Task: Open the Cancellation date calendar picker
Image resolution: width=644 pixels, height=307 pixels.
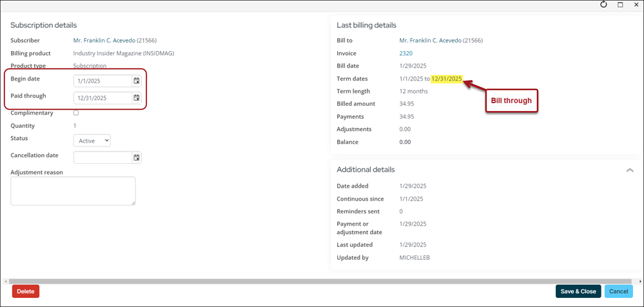Action: coord(137,157)
